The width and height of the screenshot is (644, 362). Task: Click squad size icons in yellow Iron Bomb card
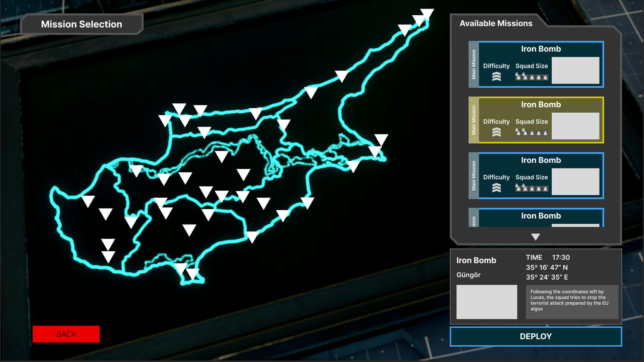point(532,132)
